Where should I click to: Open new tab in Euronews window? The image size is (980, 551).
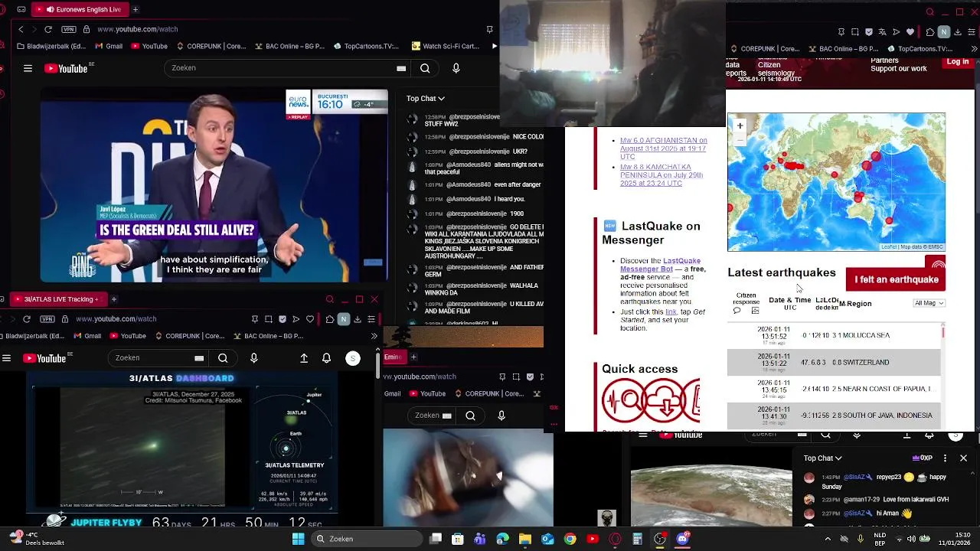pyautogui.click(x=136, y=9)
